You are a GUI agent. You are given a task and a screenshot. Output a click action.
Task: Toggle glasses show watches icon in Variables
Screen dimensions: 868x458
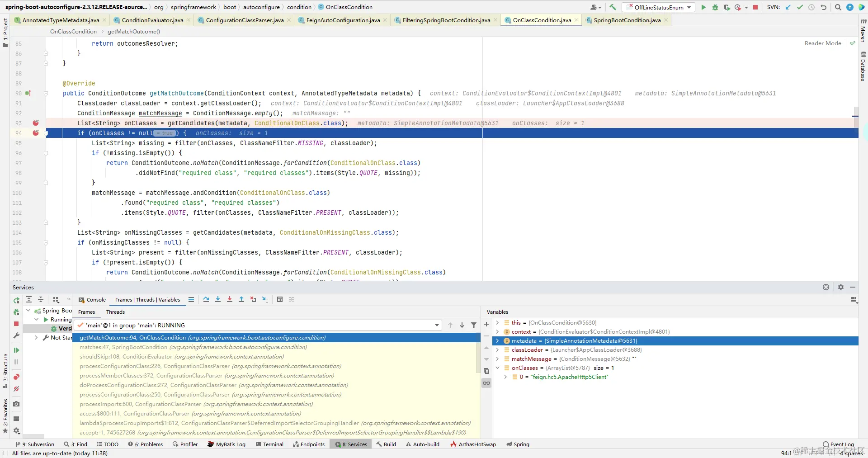tap(486, 383)
